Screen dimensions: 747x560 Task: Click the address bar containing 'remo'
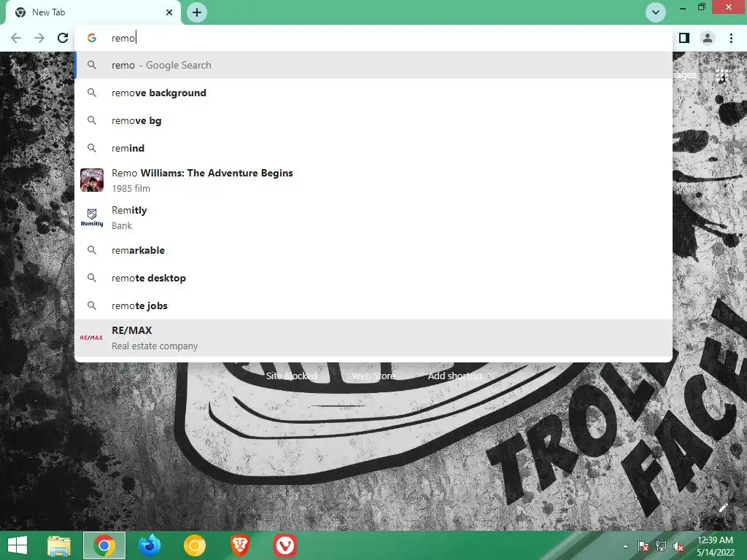tap(373, 38)
